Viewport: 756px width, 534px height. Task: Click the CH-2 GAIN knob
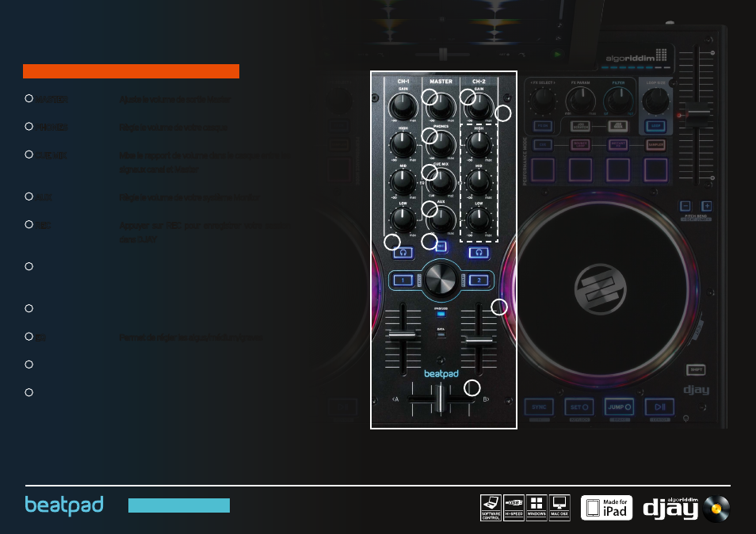tap(479, 105)
